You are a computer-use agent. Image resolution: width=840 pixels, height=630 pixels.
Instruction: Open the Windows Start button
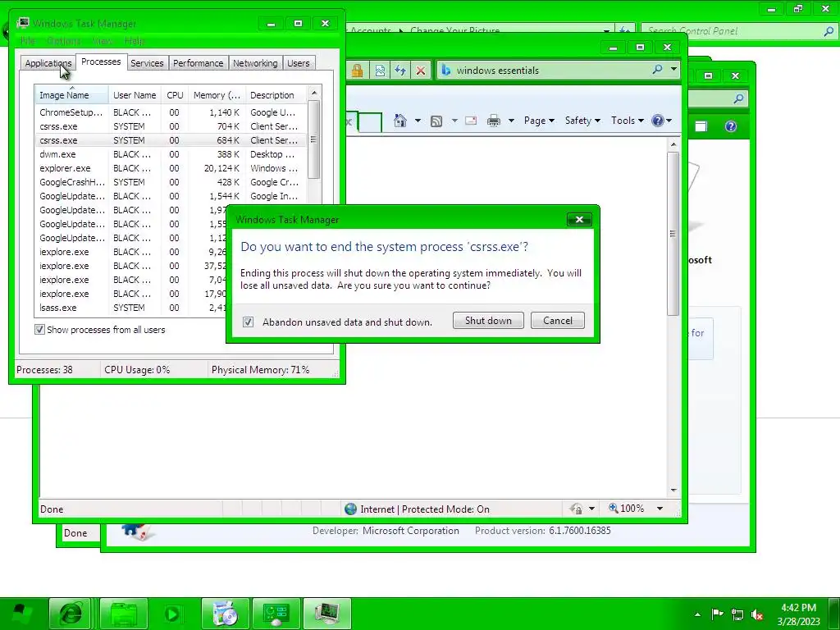click(x=21, y=614)
